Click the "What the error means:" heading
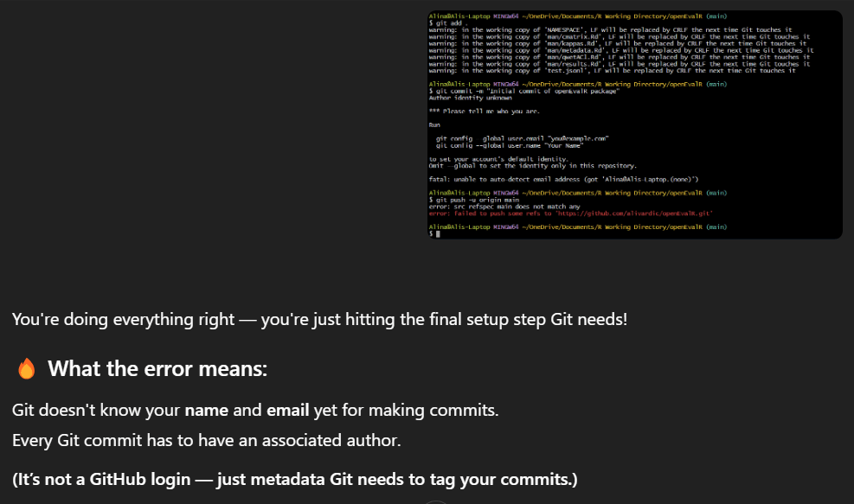The image size is (854, 504). [157, 369]
